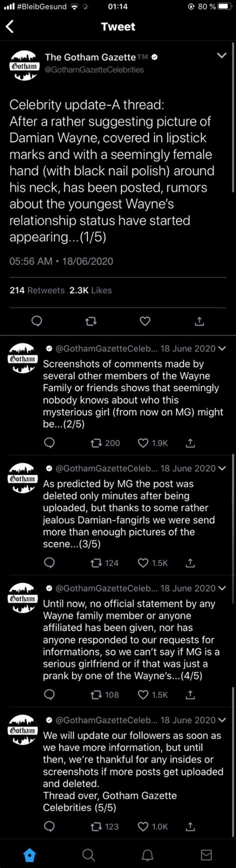Open the Notifications bell tab
Screen dimensions: 236x868
pos(147,855)
